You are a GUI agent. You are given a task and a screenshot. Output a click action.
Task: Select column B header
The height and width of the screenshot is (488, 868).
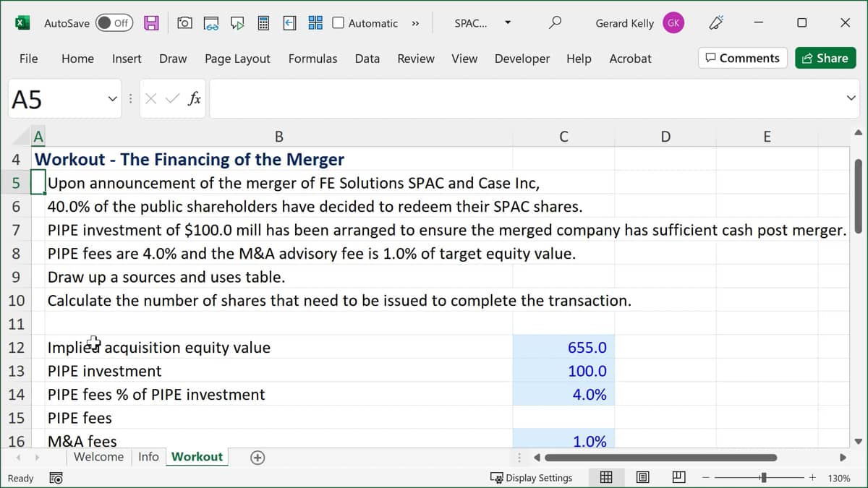click(279, 137)
